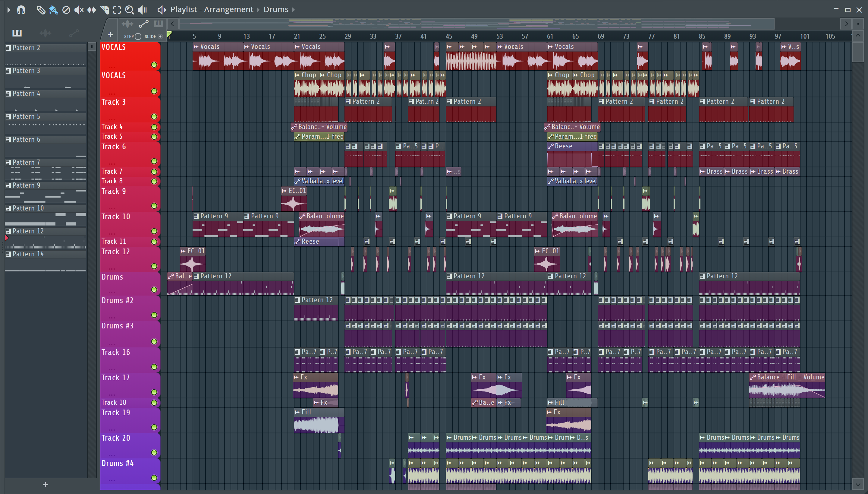The width and height of the screenshot is (868, 494).
Task: Select Track 12 header label
Action: pos(116,252)
